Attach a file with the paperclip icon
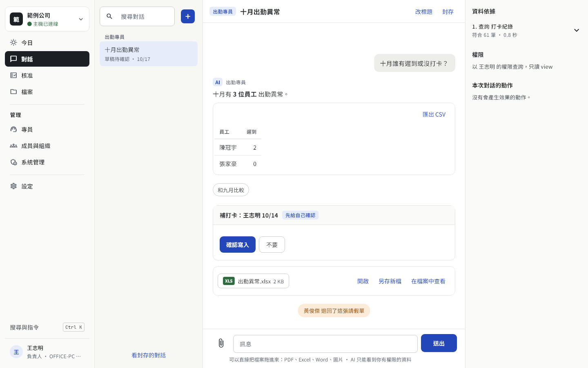The image size is (588, 368). 221,343
